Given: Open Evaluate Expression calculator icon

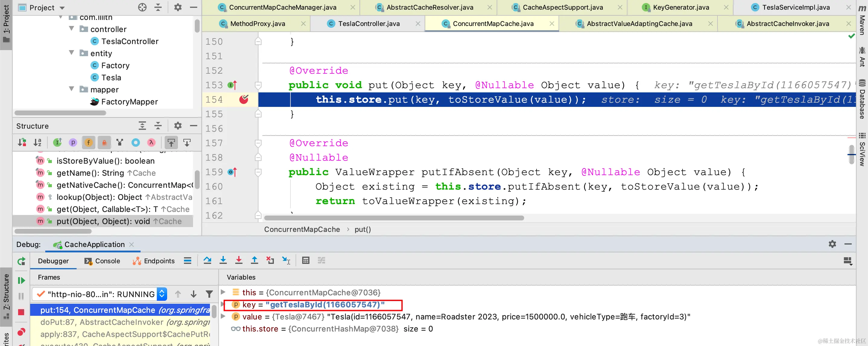Looking at the screenshot, I should (x=306, y=260).
